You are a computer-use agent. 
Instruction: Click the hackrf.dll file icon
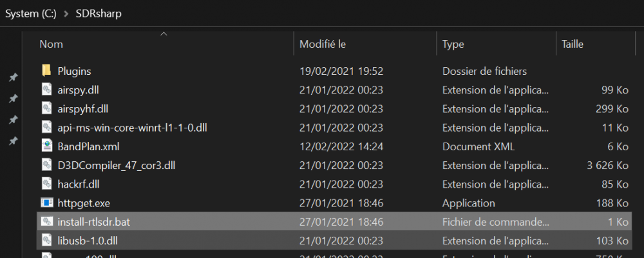pos(47,184)
